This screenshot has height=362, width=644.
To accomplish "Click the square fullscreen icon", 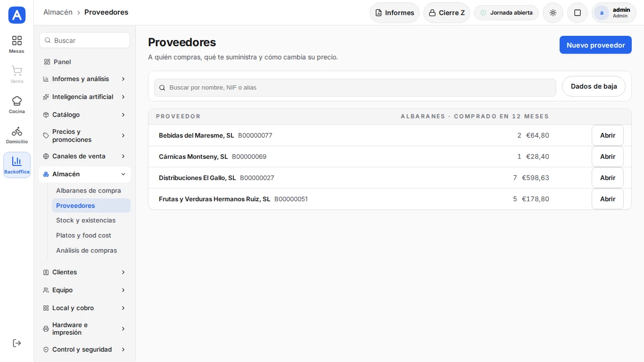I will tap(578, 13).
